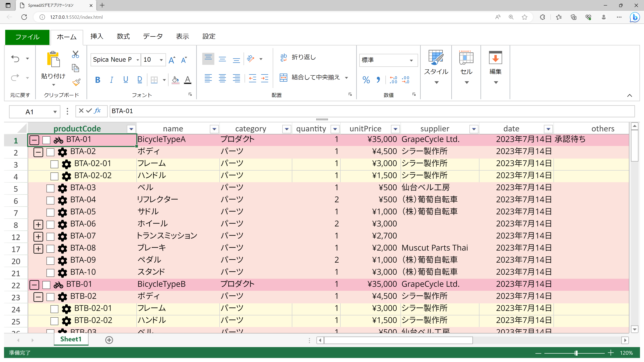Open the font name Spica Neue P dropdown

point(138,60)
